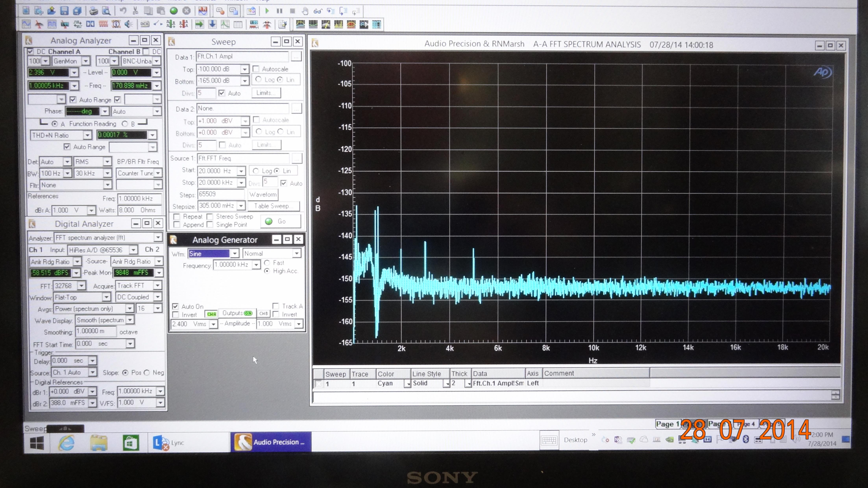Click the Go button in Sweep
The image size is (868, 488).
(281, 221)
